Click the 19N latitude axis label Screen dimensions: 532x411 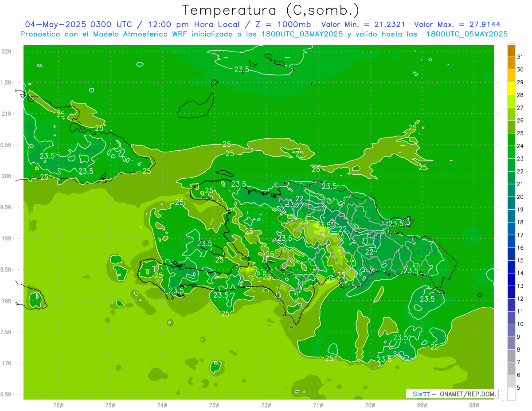tap(7, 239)
